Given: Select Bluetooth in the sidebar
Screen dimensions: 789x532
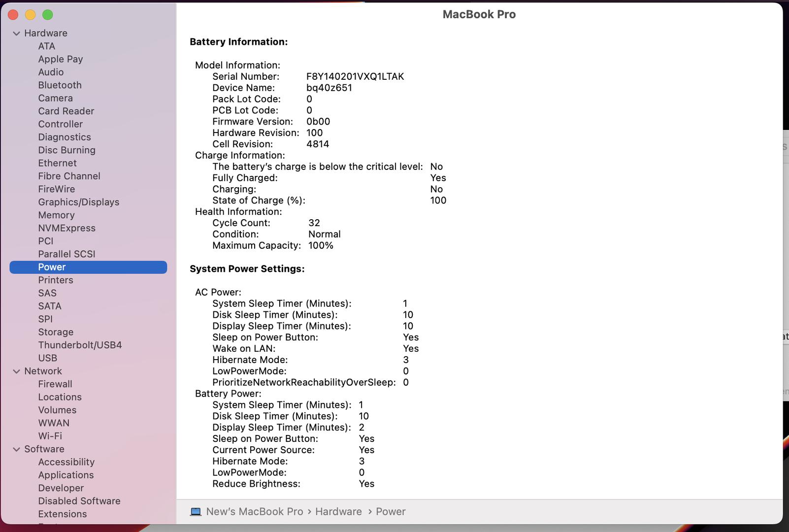Looking at the screenshot, I should coord(60,85).
